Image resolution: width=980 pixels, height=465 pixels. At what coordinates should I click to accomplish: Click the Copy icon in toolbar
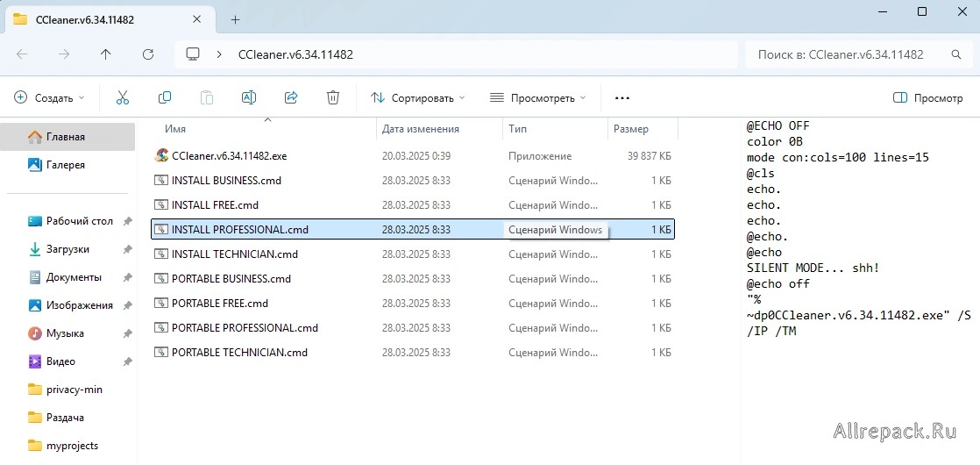(x=165, y=97)
